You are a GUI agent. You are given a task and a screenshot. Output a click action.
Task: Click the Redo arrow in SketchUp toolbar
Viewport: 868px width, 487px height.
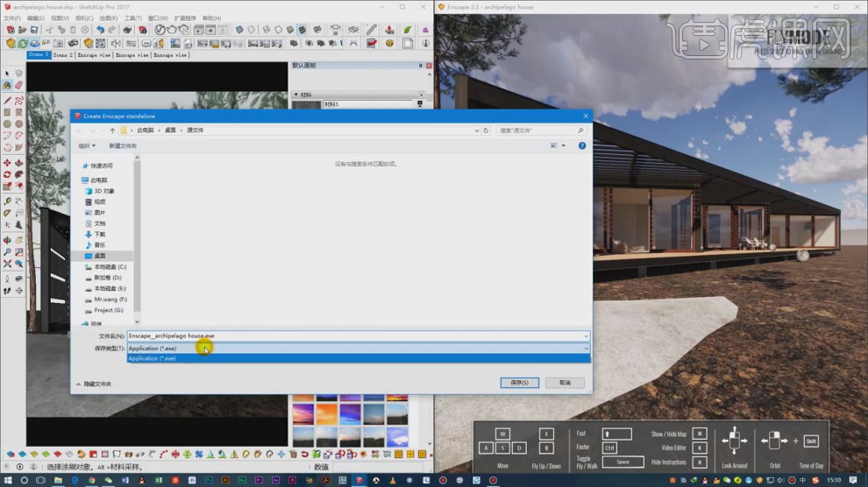(x=112, y=30)
